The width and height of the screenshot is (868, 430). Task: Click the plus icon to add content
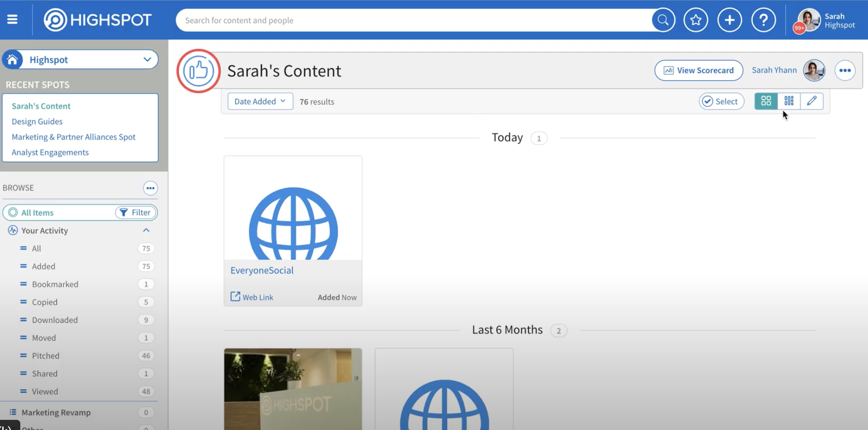(x=729, y=20)
